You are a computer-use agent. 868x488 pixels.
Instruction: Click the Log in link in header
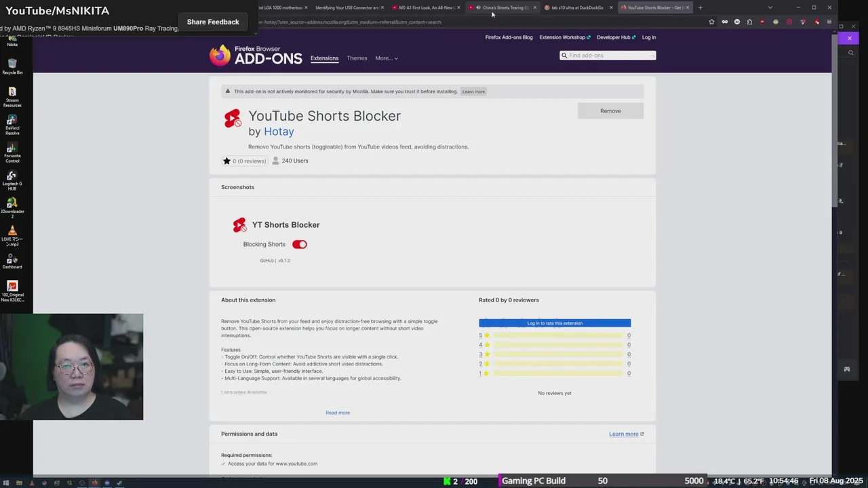pyautogui.click(x=649, y=37)
